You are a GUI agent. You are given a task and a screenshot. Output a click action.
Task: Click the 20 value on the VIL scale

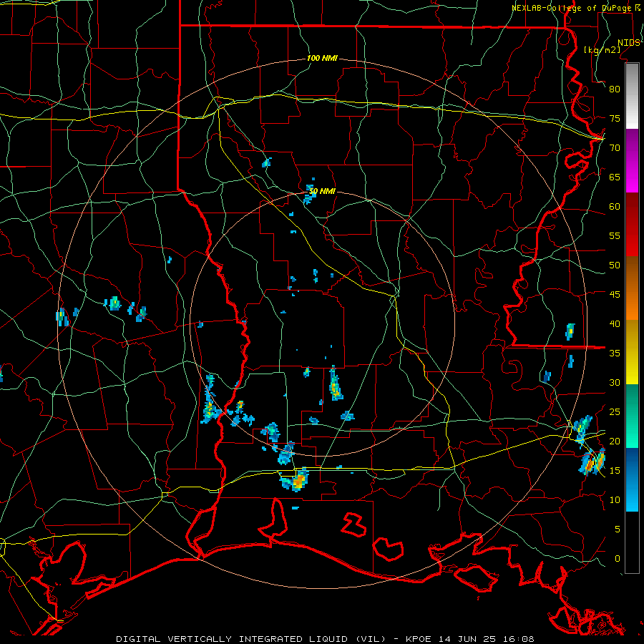pyautogui.click(x=615, y=441)
